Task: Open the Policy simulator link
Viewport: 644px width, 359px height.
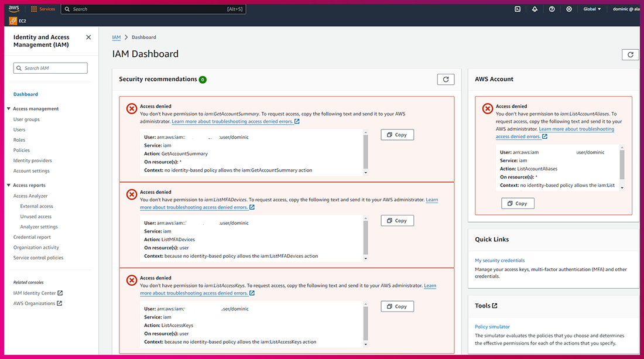Action: point(492,327)
